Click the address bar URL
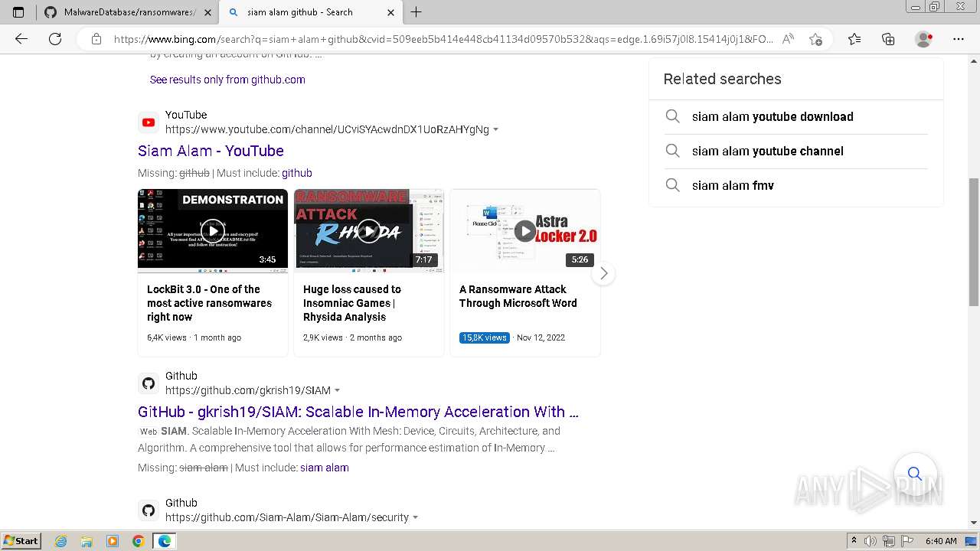The width and height of the screenshot is (980, 551). 443,39
